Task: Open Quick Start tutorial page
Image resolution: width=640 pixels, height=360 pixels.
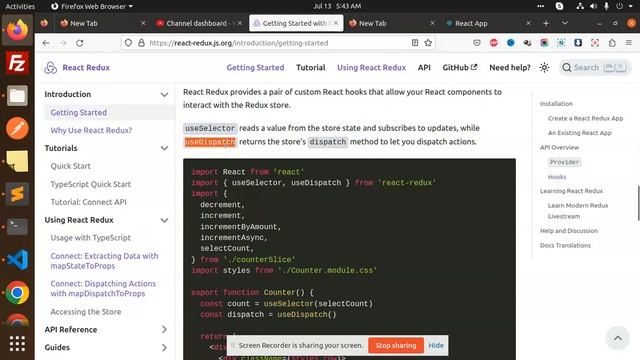Action: (71, 166)
